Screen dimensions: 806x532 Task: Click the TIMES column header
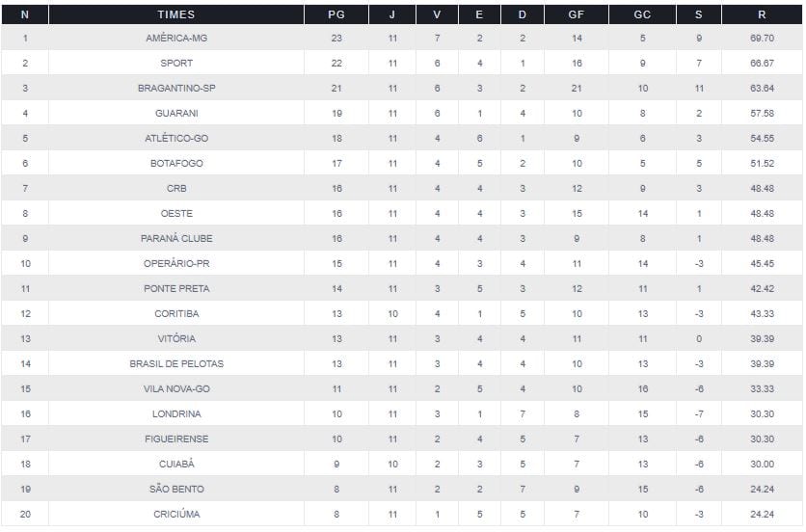coord(176,14)
